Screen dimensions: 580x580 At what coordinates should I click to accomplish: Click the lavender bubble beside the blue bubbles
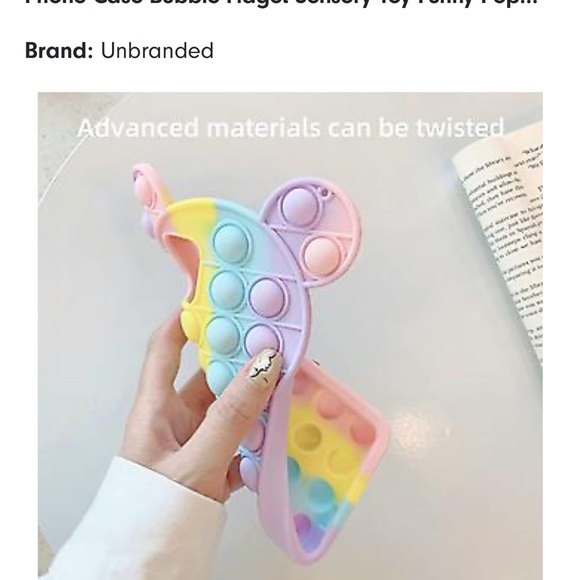click(x=267, y=298)
